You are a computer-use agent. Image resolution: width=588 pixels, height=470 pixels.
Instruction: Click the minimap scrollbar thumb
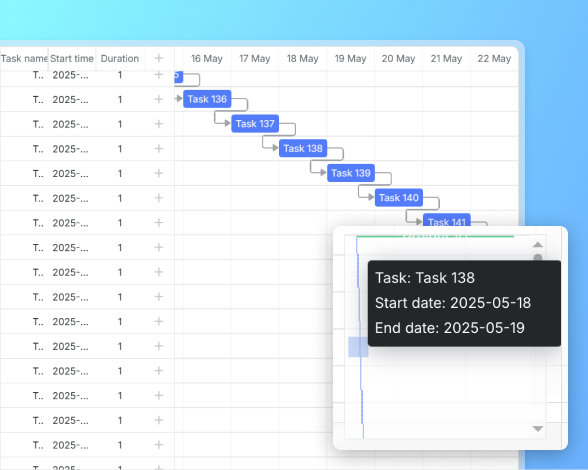coord(538,257)
